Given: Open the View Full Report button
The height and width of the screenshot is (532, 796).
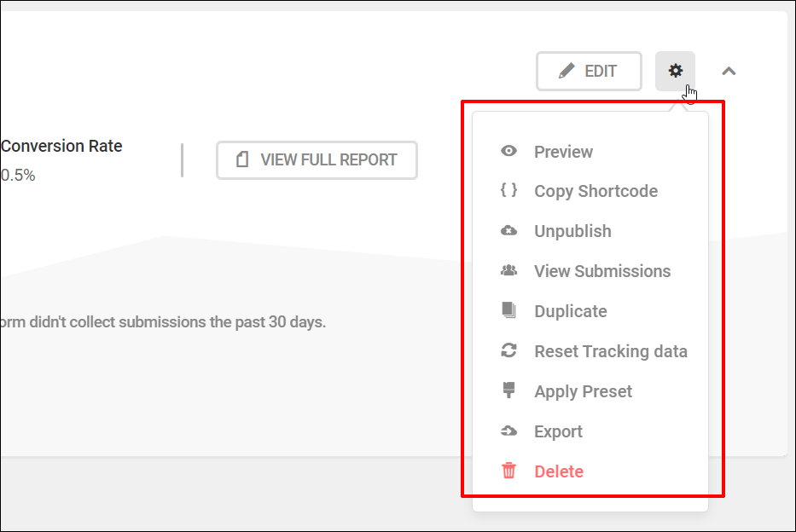Looking at the screenshot, I should click(317, 160).
